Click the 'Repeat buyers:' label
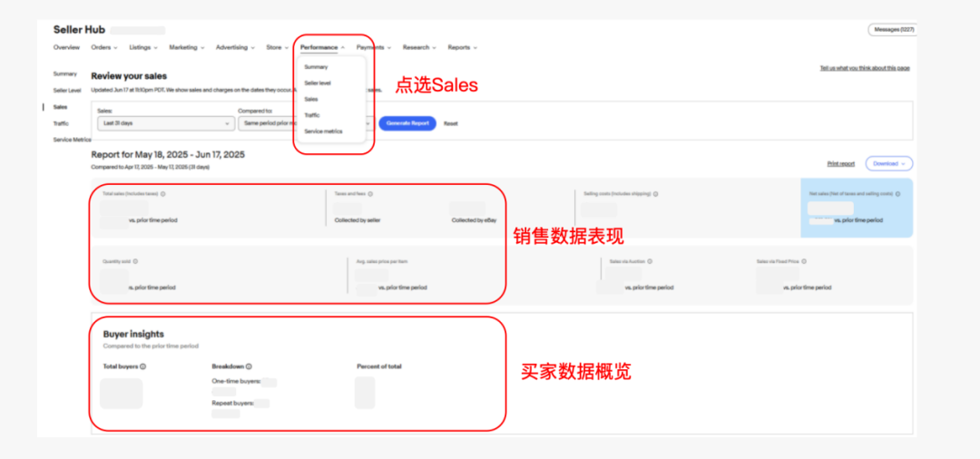The image size is (980, 459). point(232,404)
